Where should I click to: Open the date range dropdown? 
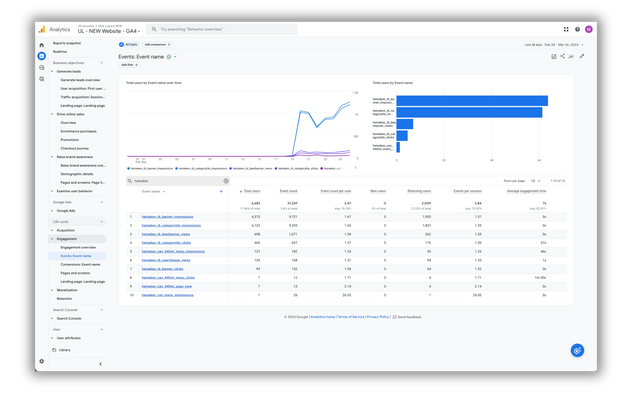coord(554,45)
